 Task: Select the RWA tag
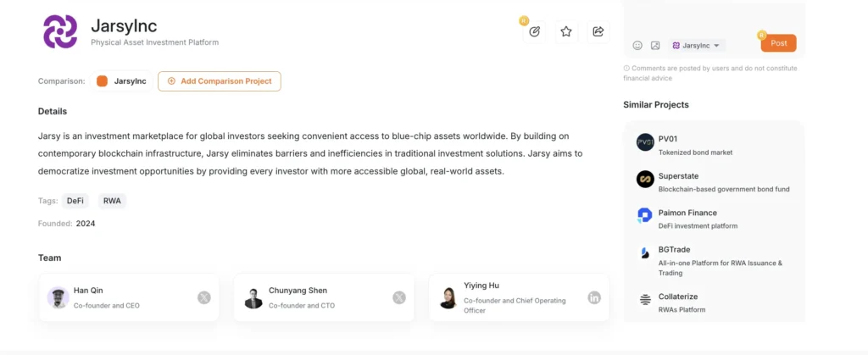[x=112, y=201]
